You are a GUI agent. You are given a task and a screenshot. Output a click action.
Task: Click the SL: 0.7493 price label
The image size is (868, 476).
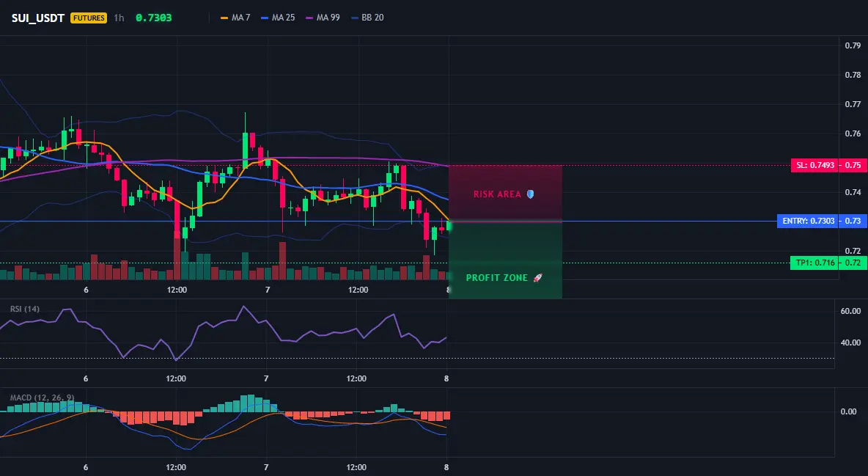pyautogui.click(x=815, y=165)
